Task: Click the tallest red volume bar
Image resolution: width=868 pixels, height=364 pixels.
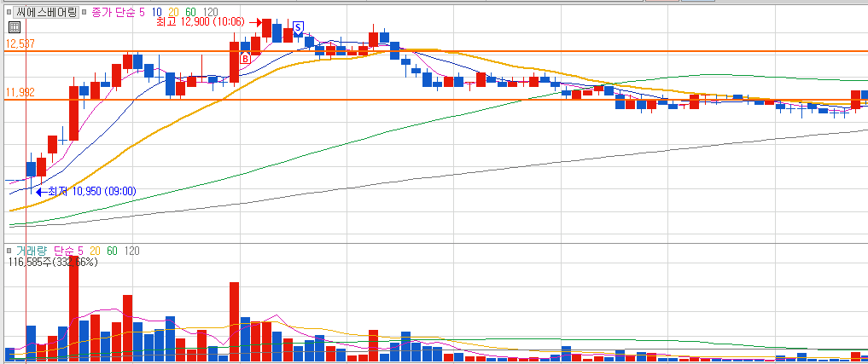Action: 73,308
